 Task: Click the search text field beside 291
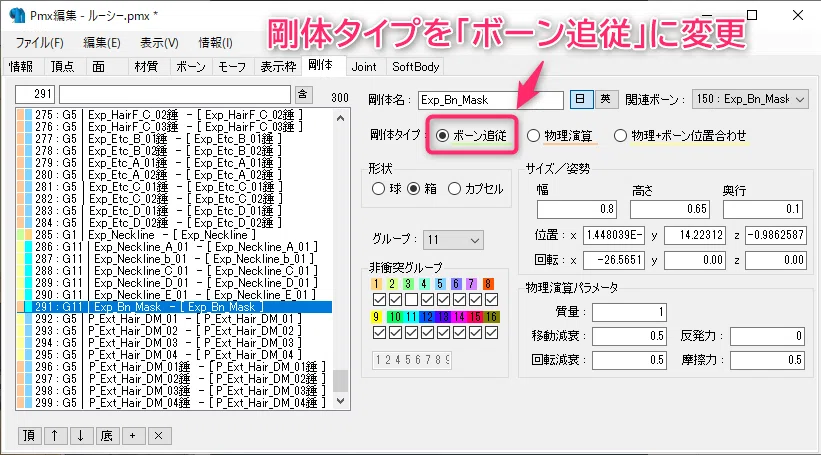tap(174, 94)
